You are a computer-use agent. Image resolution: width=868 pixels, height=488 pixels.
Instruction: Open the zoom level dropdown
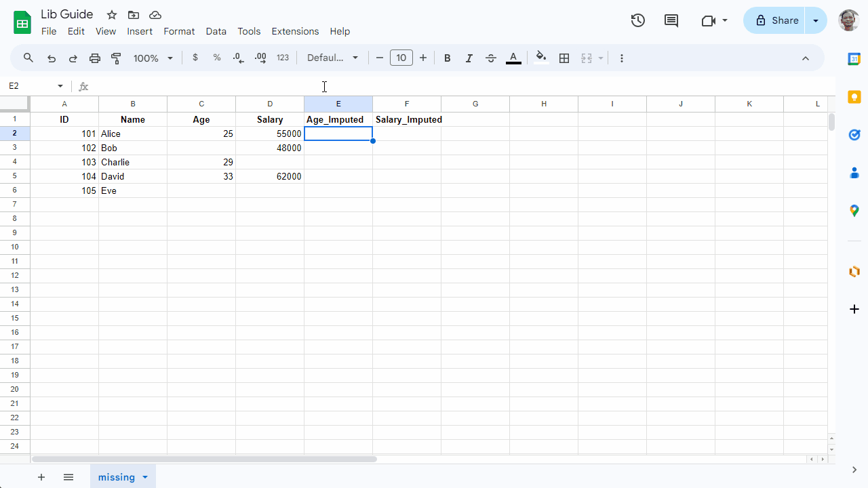pyautogui.click(x=153, y=58)
